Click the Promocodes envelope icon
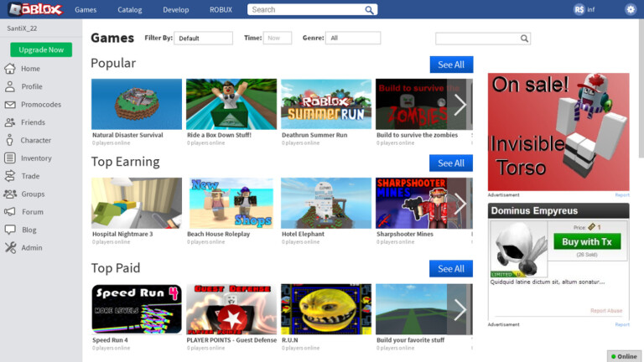Viewport: 644px width, 362px height. [x=10, y=105]
